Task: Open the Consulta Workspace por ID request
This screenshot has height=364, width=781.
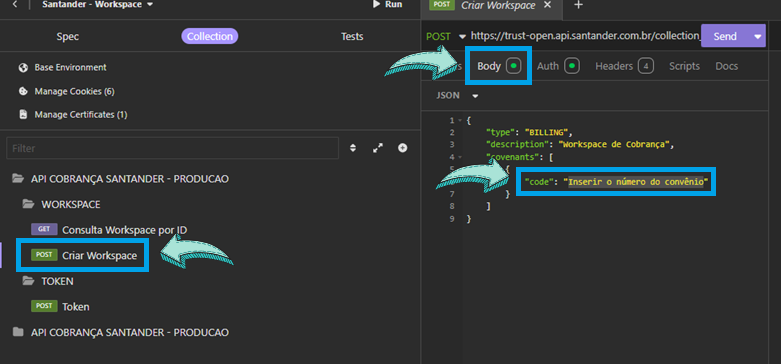Action: click(125, 230)
